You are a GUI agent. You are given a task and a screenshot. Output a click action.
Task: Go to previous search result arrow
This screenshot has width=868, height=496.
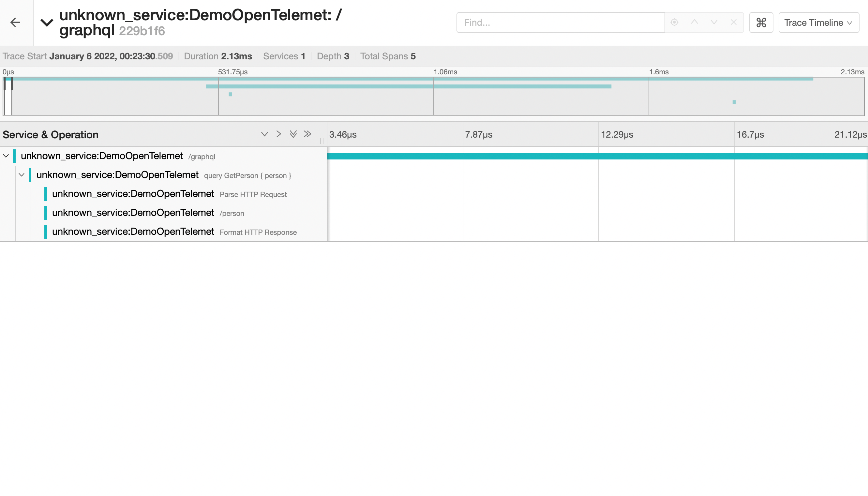coord(694,23)
